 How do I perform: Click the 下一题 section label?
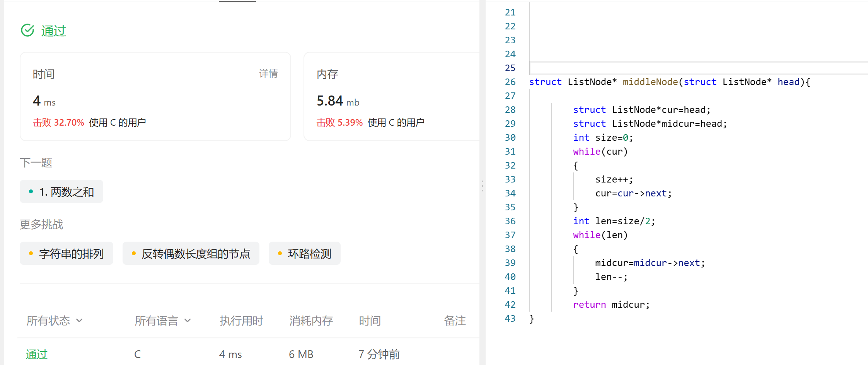click(36, 162)
